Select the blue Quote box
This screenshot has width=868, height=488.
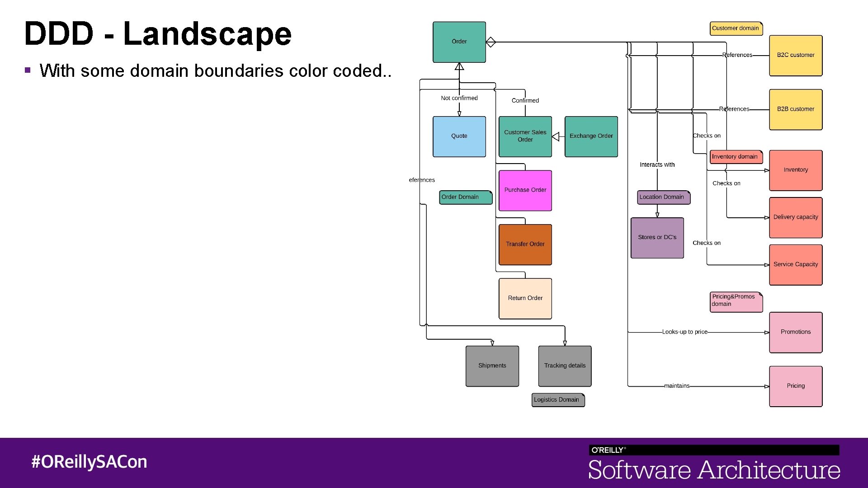pos(459,136)
